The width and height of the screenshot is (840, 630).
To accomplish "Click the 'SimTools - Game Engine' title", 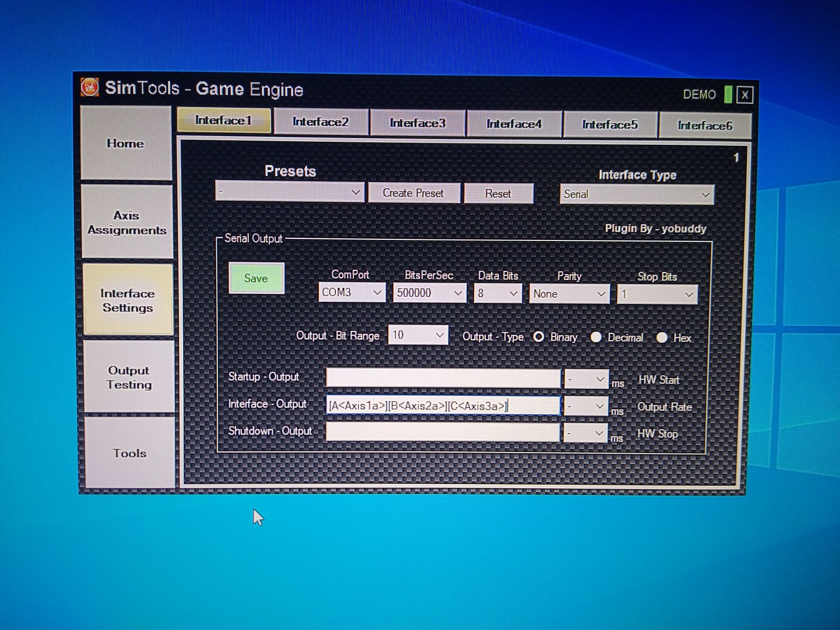I will pyautogui.click(x=204, y=89).
